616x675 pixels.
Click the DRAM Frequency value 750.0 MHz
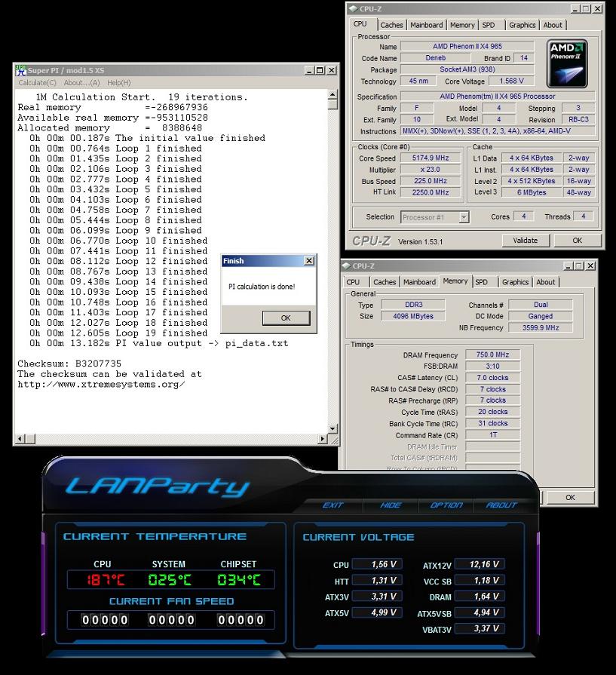492,354
